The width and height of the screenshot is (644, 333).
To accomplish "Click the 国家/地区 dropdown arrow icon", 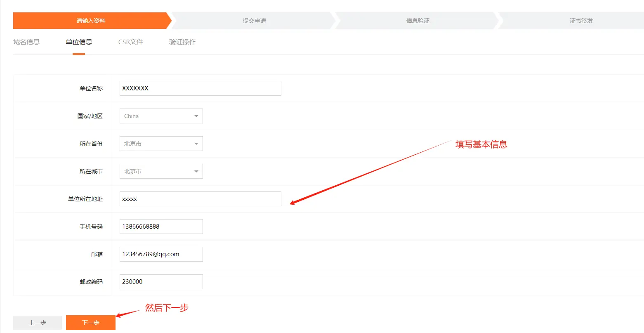I will 196,116.
